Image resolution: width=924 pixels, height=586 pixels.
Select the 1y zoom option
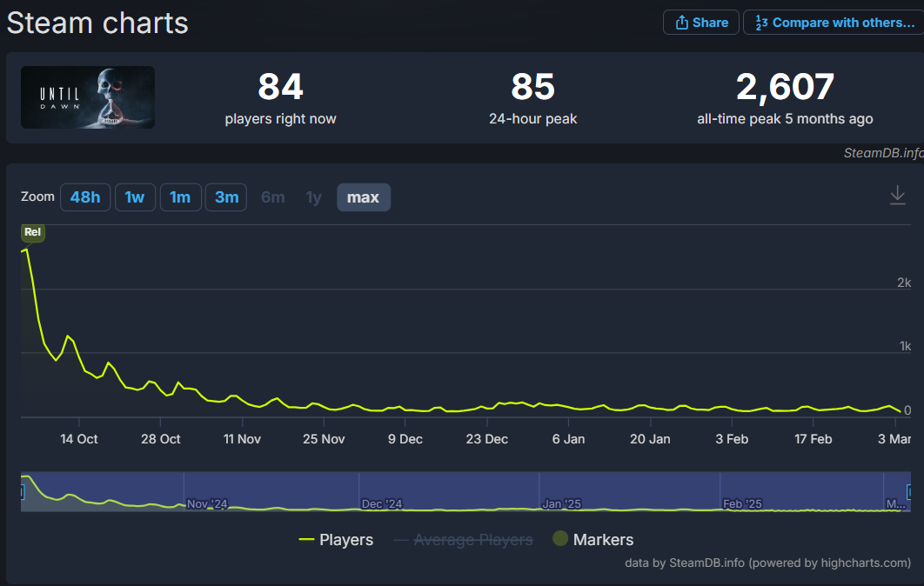point(313,197)
